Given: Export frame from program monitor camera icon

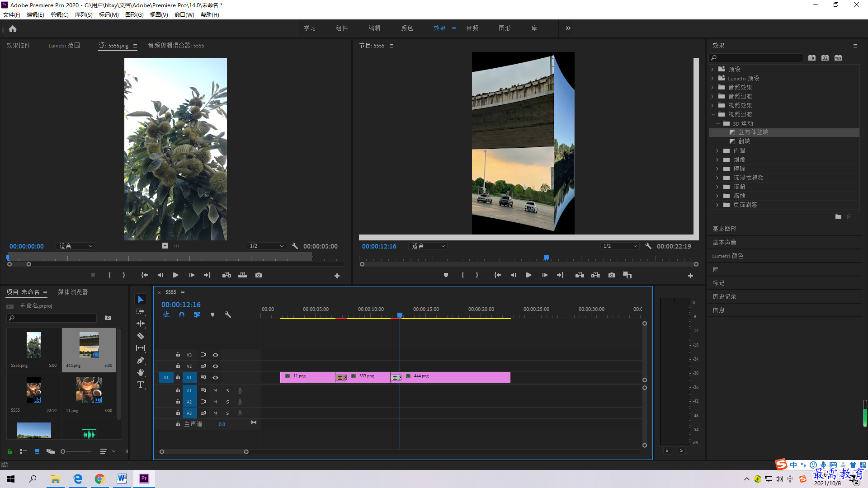Looking at the screenshot, I should click(x=612, y=275).
